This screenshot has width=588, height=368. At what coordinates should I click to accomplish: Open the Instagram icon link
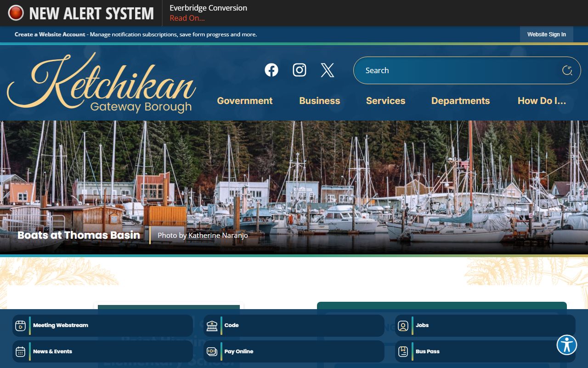300,70
